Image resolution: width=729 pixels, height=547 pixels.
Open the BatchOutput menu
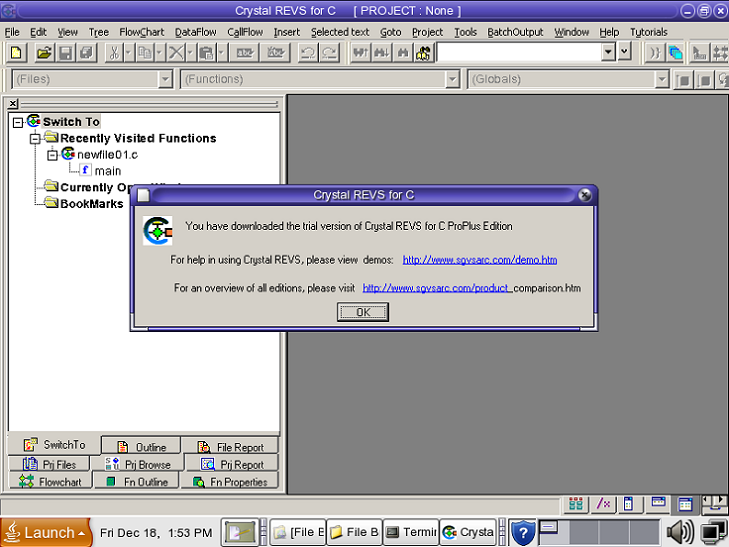[x=515, y=32]
